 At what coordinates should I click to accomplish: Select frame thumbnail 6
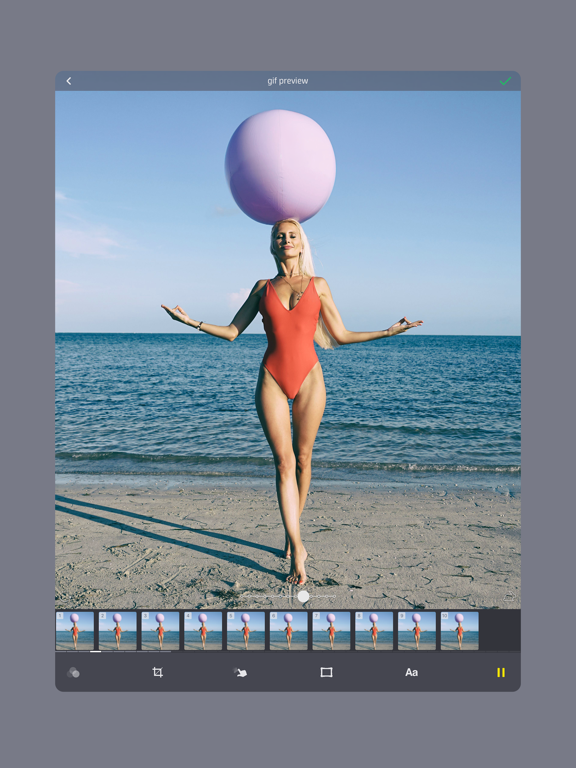click(x=288, y=631)
